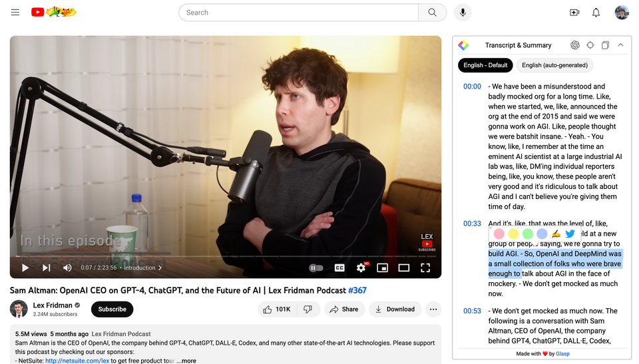
Task: Open Introduction chapter chevron
Action: pyautogui.click(x=160, y=268)
